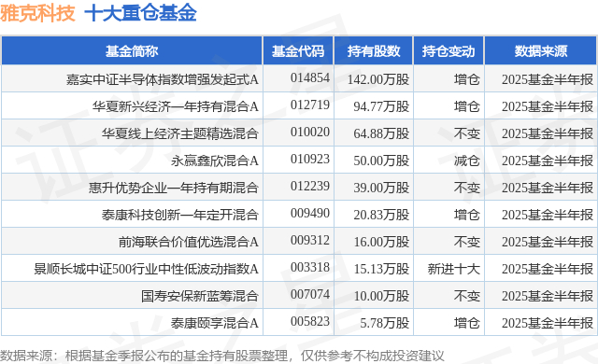Select fund name 华夏新兴经济一年持有混合A
Viewport: 598px width, 364px height.
tap(176, 106)
